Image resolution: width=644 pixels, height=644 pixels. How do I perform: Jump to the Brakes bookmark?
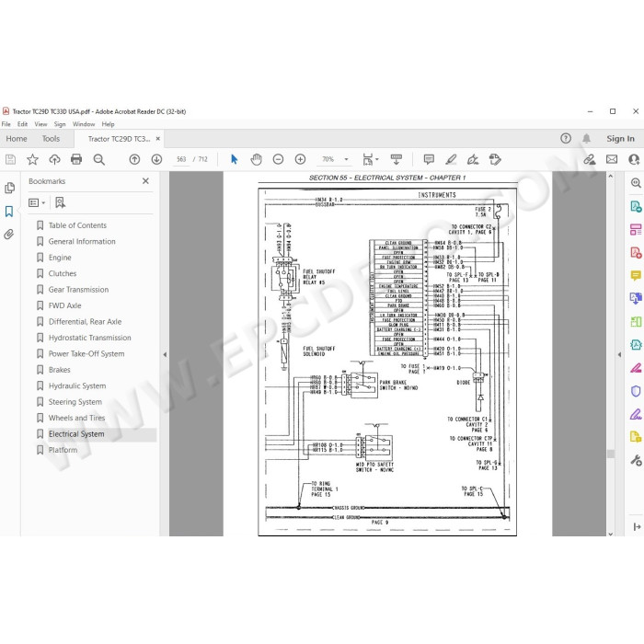coord(60,370)
